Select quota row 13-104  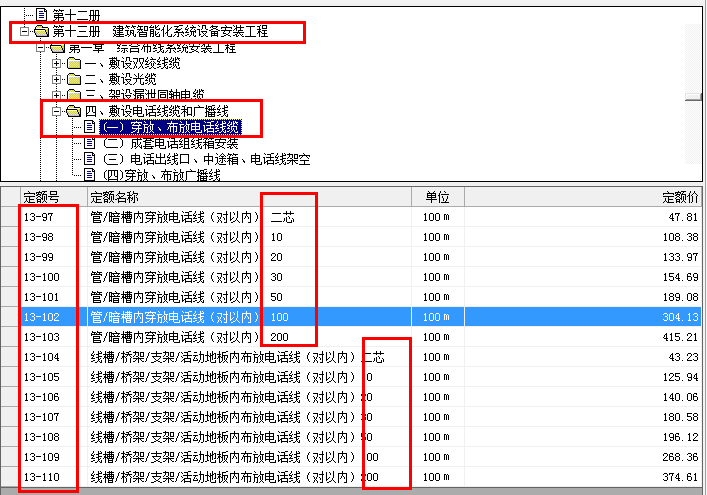pos(351,357)
